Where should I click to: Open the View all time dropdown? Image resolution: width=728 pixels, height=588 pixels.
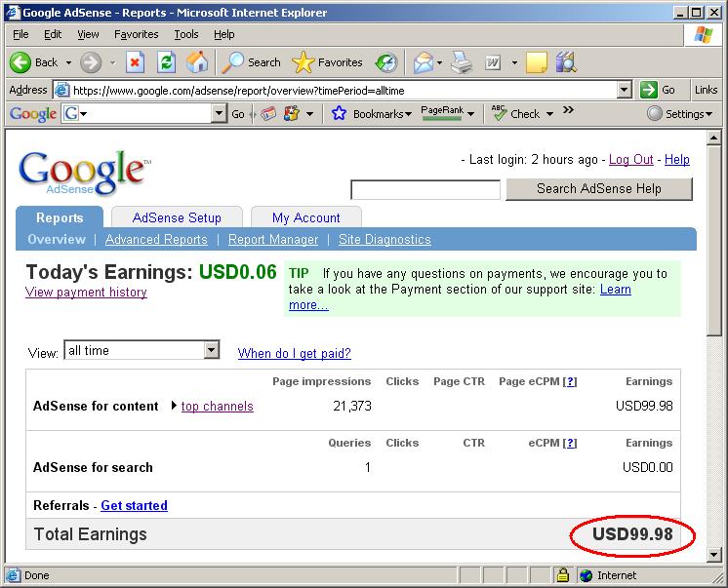tap(142, 350)
